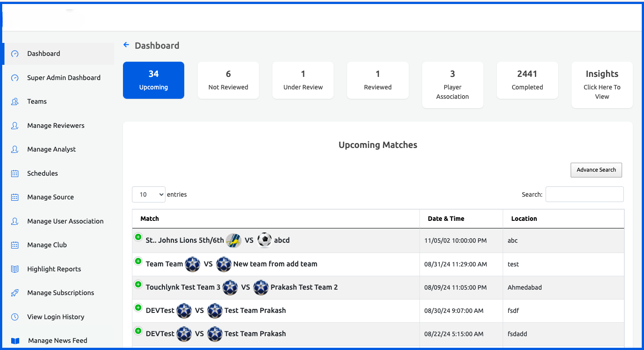This screenshot has height=350, width=644.
Task: Open Super Admin Dashboard in sidebar
Action: (x=58, y=78)
